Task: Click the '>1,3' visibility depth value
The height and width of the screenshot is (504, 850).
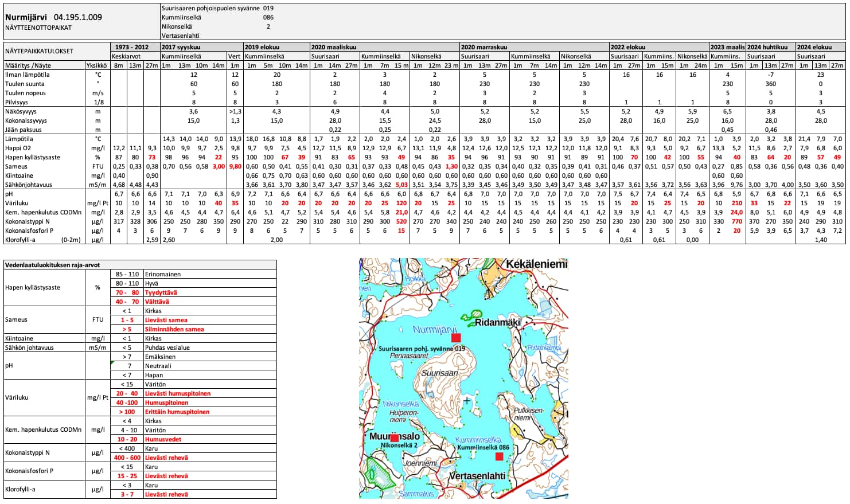Action: pos(235,111)
